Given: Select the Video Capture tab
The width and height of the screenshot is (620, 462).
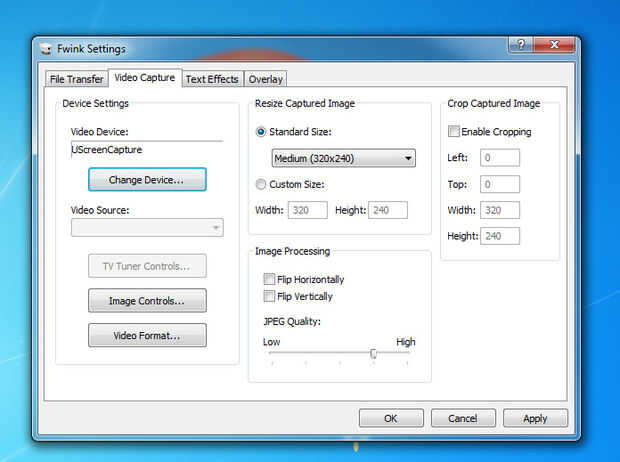Looking at the screenshot, I should tap(145, 78).
